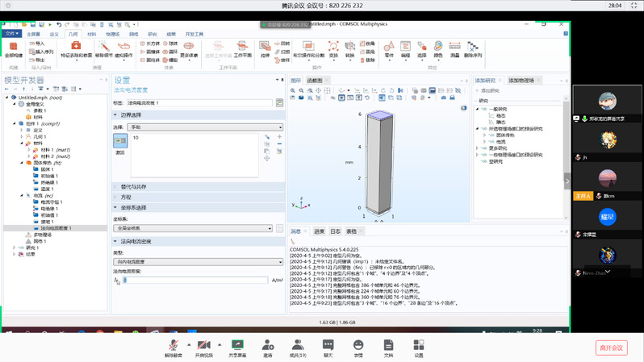The image size is (644, 362).
Task: Switch to the Materials (材料) ribbon tab
Action: click(92, 34)
